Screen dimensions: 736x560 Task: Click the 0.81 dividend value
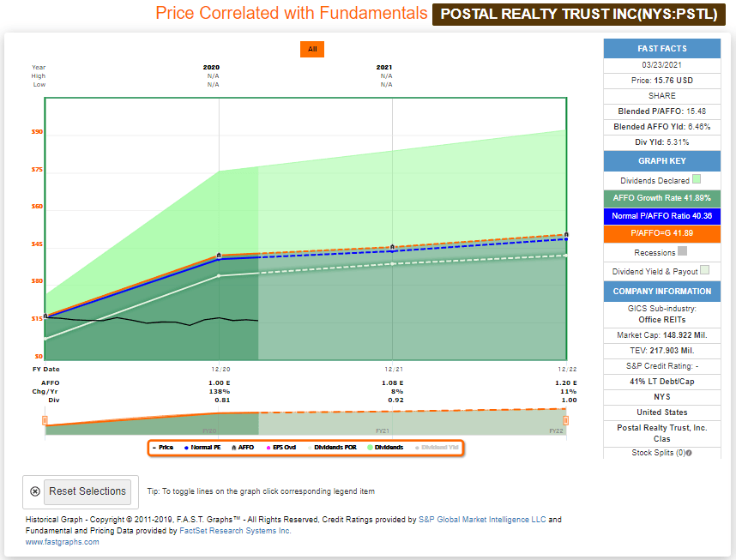tap(222, 400)
